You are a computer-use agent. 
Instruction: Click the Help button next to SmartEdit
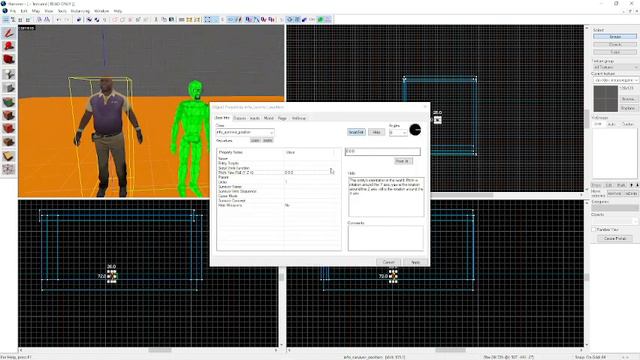pyautogui.click(x=376, y=132)
